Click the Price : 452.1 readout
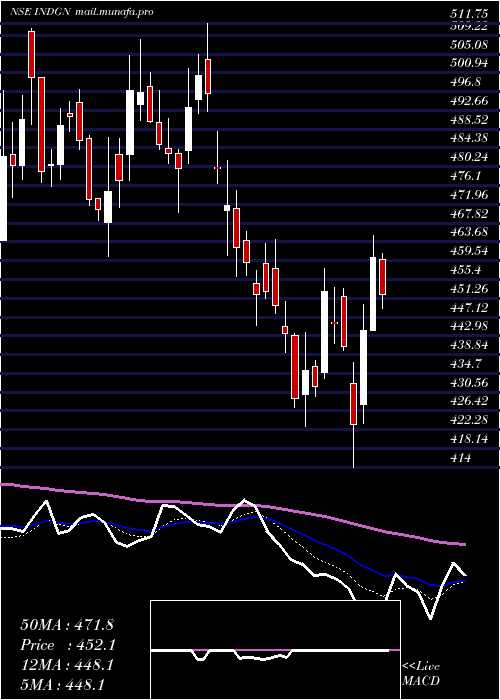Viewport: 500px width, 700px height. pyautogui.click(x=68, y=645)
